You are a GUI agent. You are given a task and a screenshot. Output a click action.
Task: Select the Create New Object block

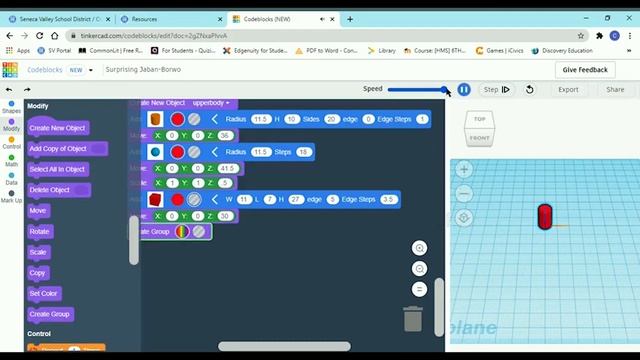[x=58, y=128]
